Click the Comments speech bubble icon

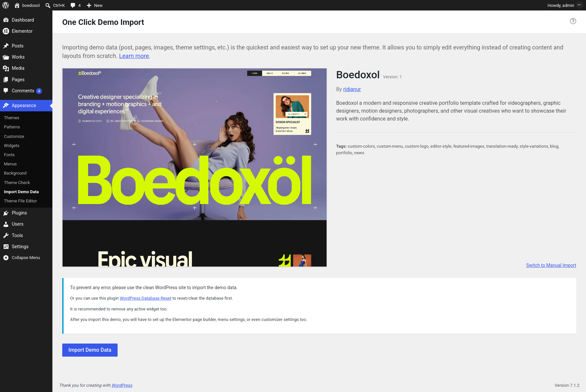click(x=6, y=91)
